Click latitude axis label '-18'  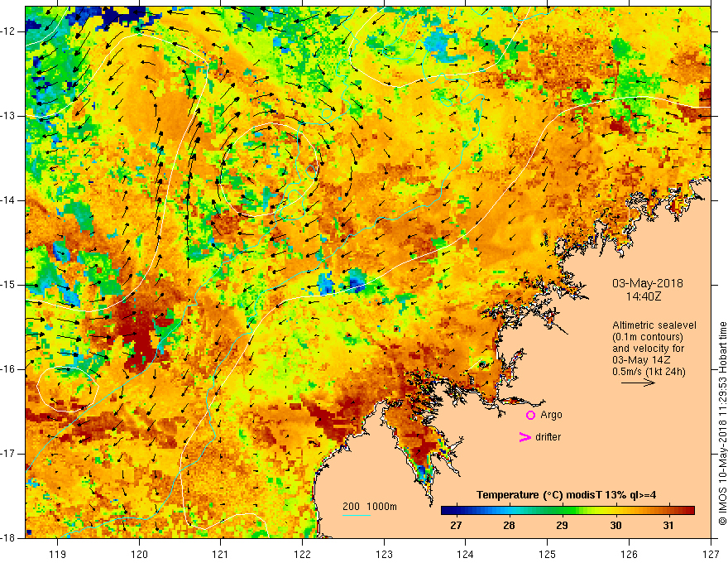coord(8,538)
